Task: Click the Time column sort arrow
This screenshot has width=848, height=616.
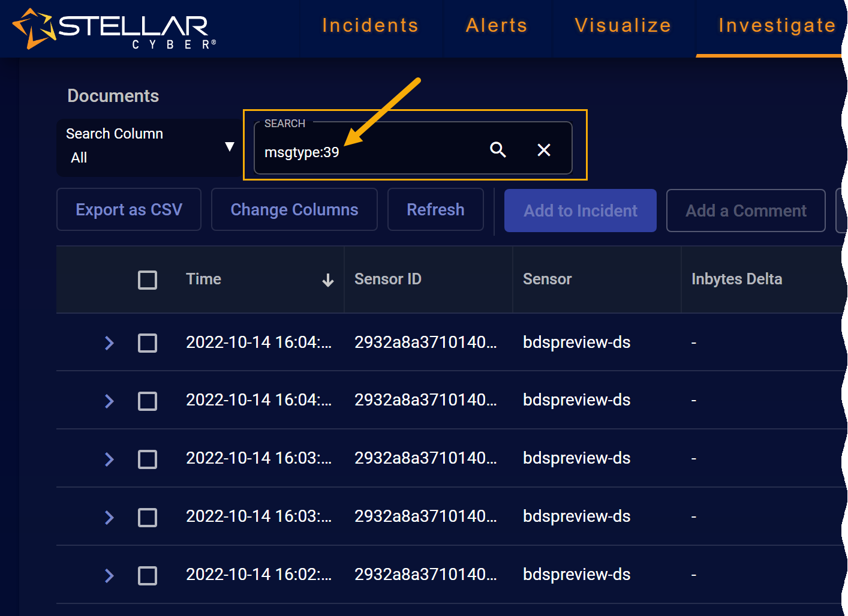Action: 327,280
